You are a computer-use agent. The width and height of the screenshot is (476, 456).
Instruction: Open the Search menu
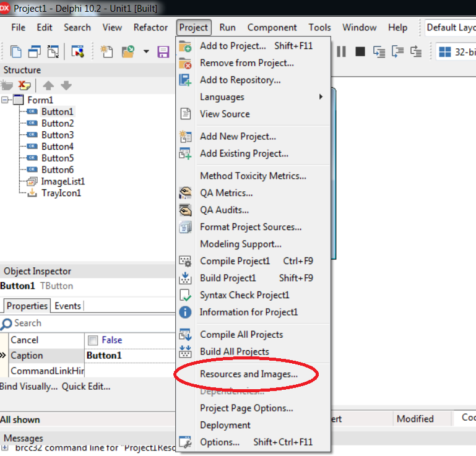click(x=77, y=27)
